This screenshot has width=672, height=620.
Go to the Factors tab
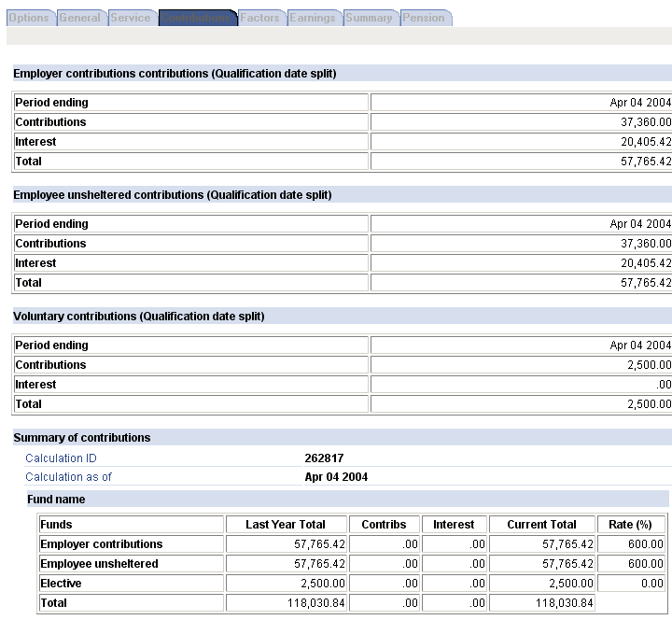coord(260,18)
